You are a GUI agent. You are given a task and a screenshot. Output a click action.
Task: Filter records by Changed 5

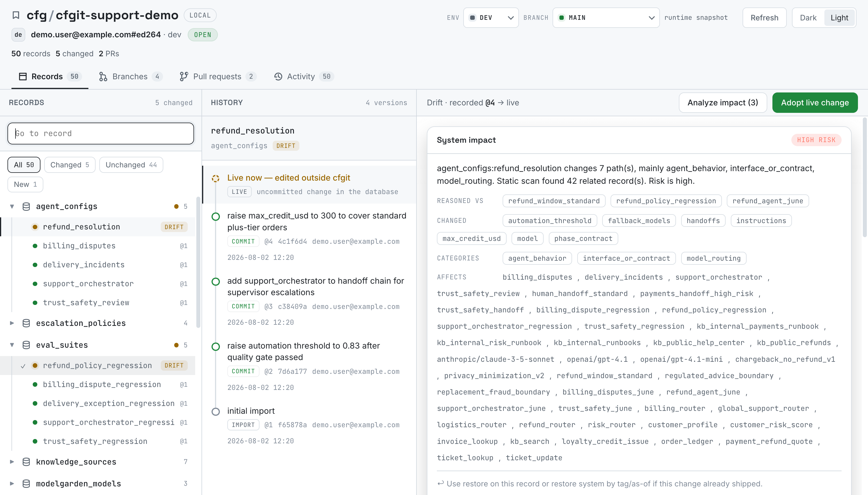click(x=70, y=165)
